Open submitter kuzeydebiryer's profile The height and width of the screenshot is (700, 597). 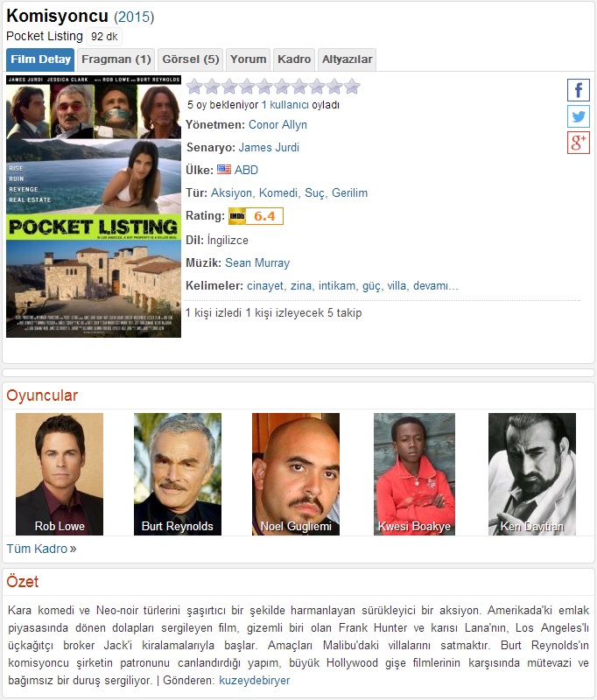pyautogui.click(x=255, y=681)
